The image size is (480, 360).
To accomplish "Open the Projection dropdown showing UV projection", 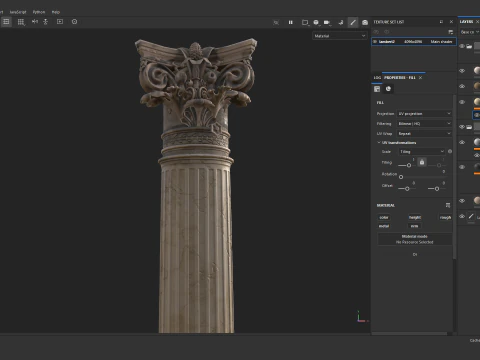I will (x=424, y=114).
